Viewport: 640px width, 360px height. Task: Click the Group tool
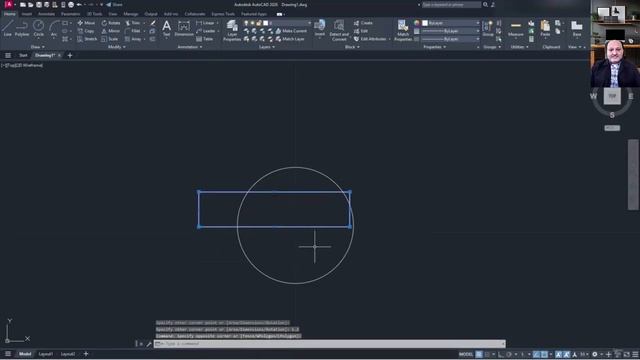coord(488,29)
